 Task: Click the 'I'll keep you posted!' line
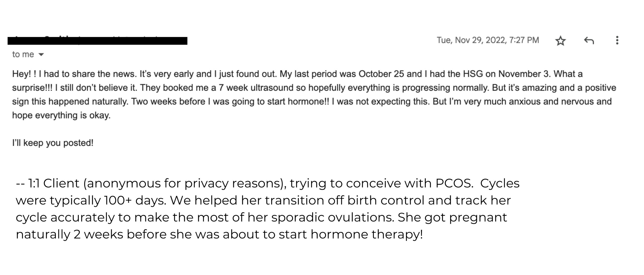click(x=53, y=143)
